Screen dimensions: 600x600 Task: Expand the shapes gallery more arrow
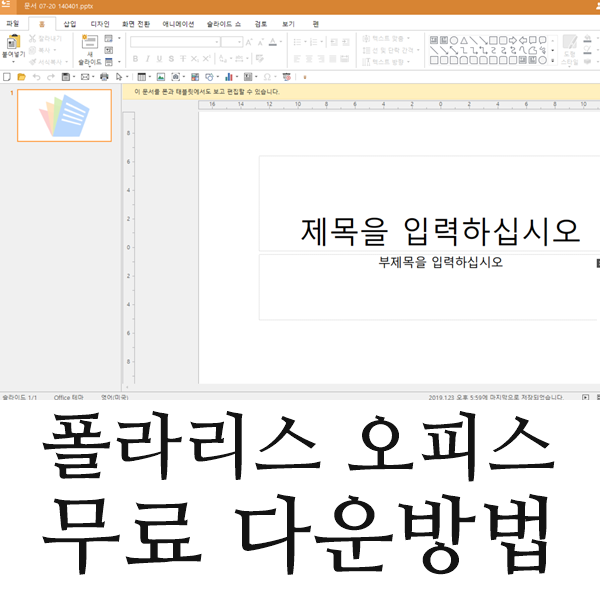click(x=553, y=60)
